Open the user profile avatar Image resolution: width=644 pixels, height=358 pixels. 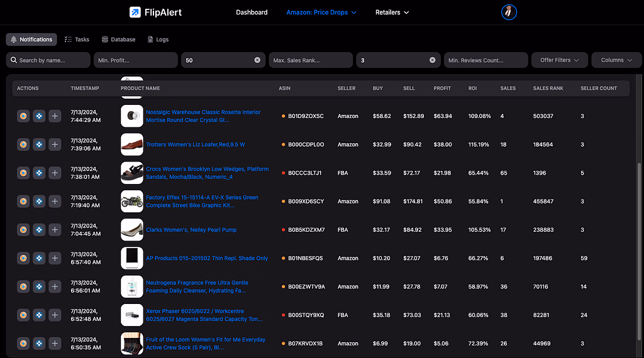coord(509,13)
